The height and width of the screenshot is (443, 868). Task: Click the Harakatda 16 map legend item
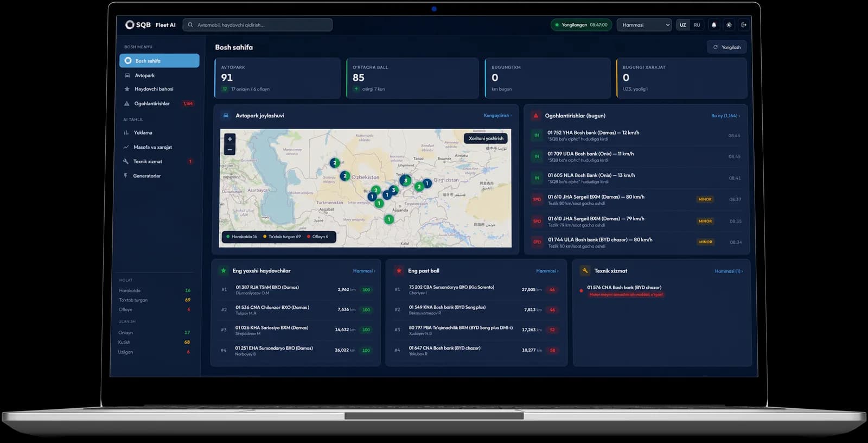[242, 237]
